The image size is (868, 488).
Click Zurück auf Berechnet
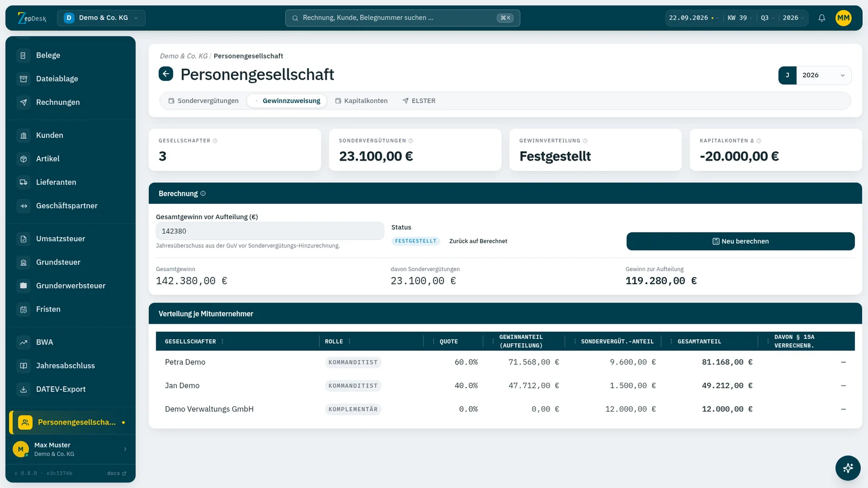click(478, 241)
